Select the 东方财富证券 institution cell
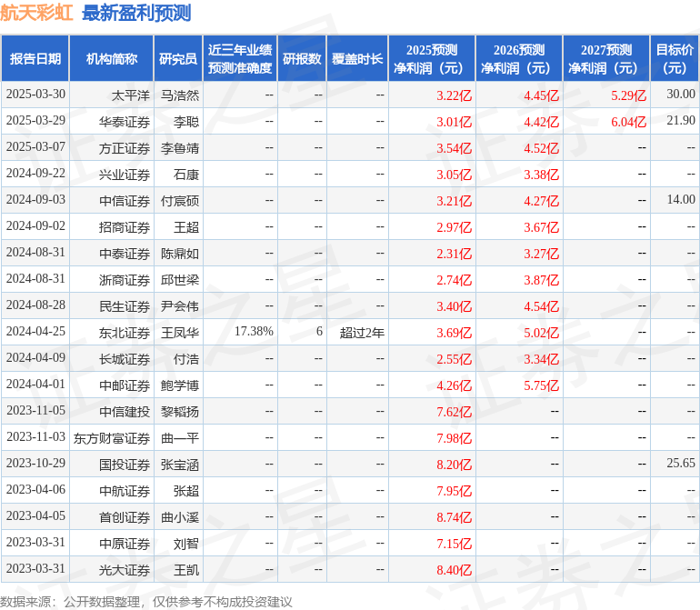The height and width of the screenshot is (610, 700). tap(112, 438)
